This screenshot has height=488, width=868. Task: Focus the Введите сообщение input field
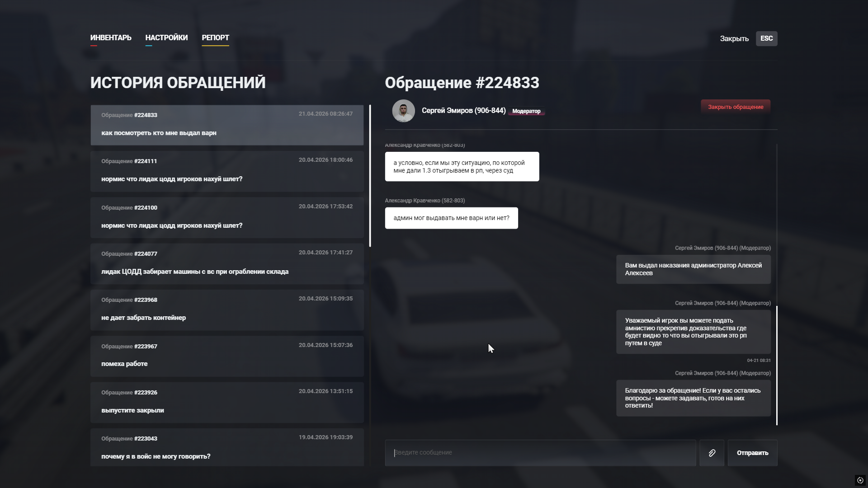point(540,453)
